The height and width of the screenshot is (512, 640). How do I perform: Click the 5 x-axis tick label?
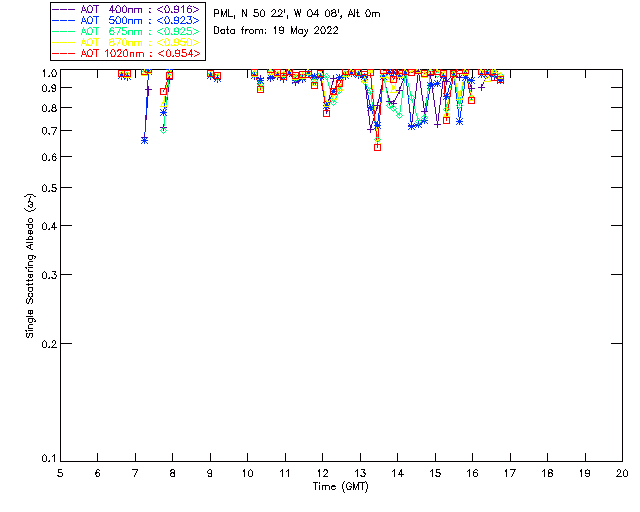(x=60, y=473)
